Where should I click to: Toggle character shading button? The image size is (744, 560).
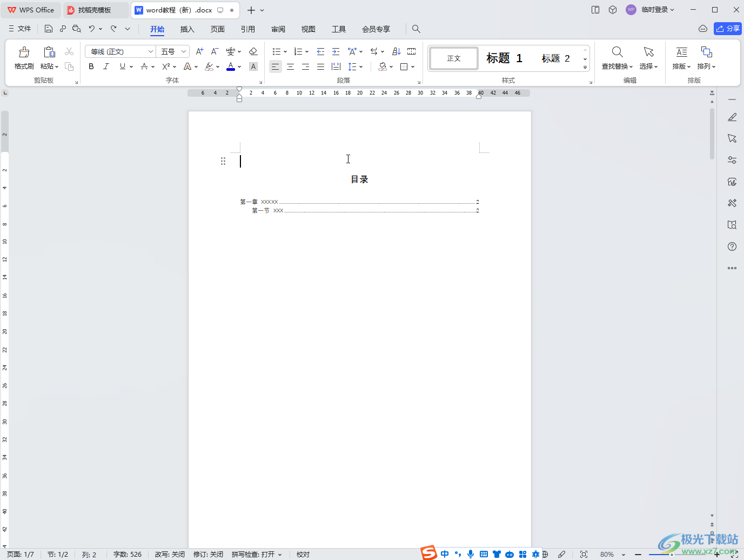tap(253, 66)
